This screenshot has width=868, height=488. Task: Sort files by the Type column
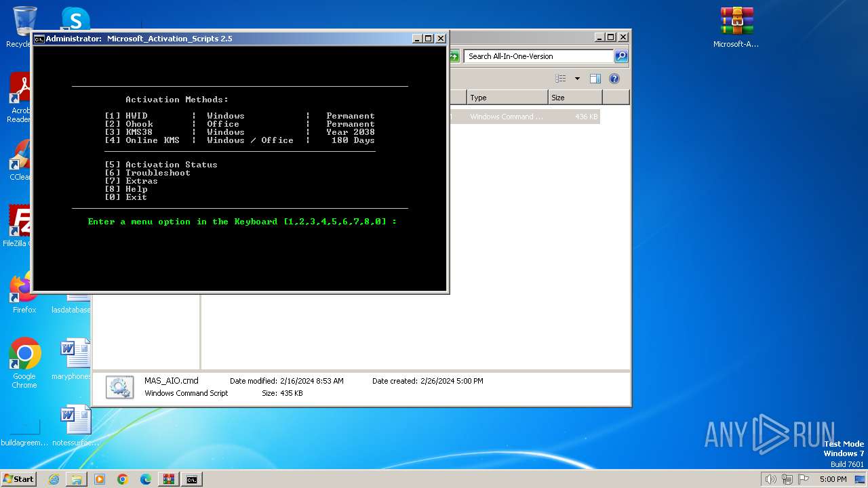tap(507, 98)
